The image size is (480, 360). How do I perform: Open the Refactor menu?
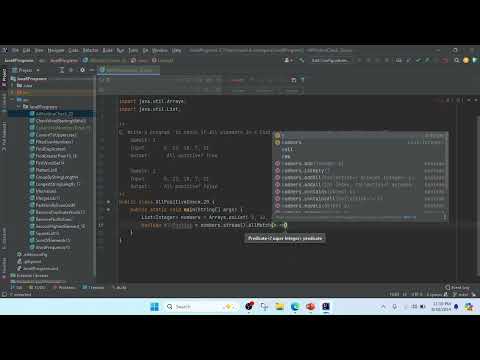[90, 50]
